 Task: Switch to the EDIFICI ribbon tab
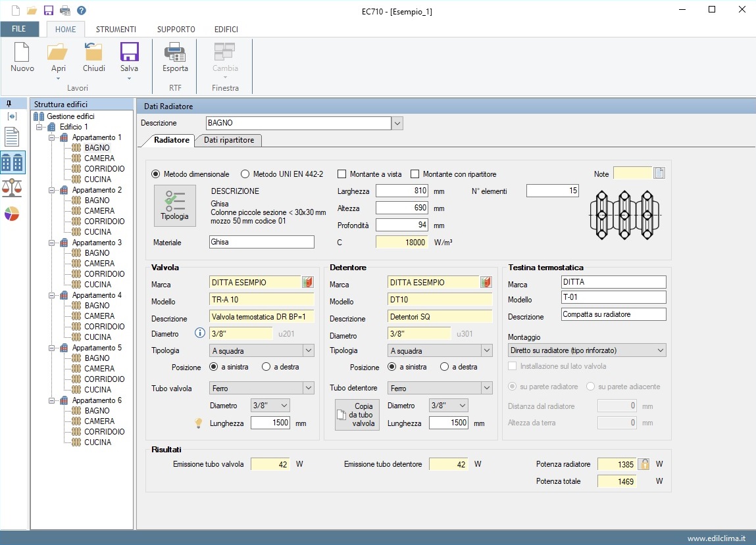(226, 30)
